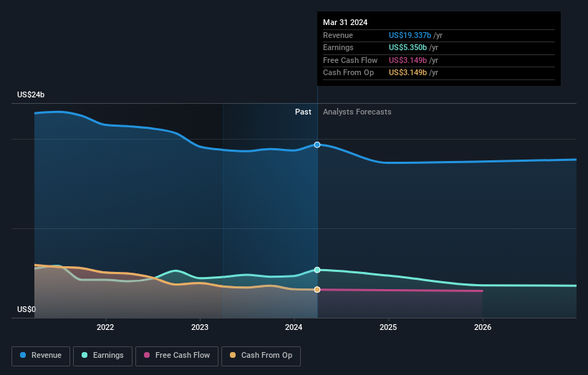Screen dimensions: 588x375
Task: Click the teal Earnings data point marker
Action: point(317,270)
